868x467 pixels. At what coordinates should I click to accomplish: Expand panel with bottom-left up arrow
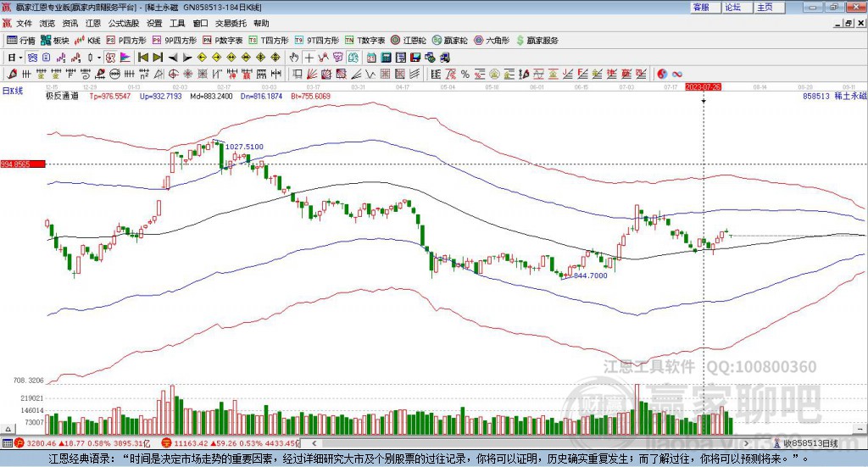click(x=8, y=429)
